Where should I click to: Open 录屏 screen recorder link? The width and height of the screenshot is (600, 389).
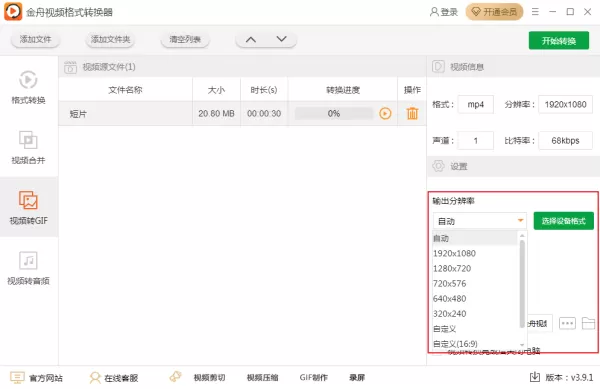click(x=357, y=378)
